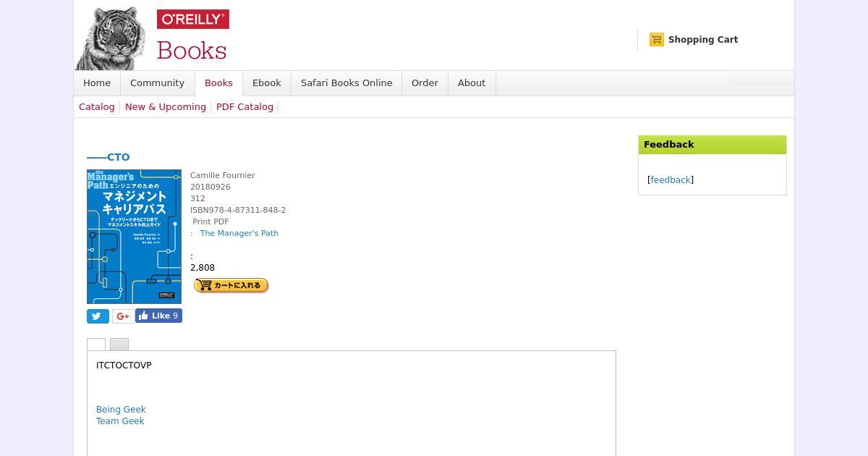Viewport: 868px width, 456px height.
Task: Like the book on Facebook
Action: (x=158, y=316)
